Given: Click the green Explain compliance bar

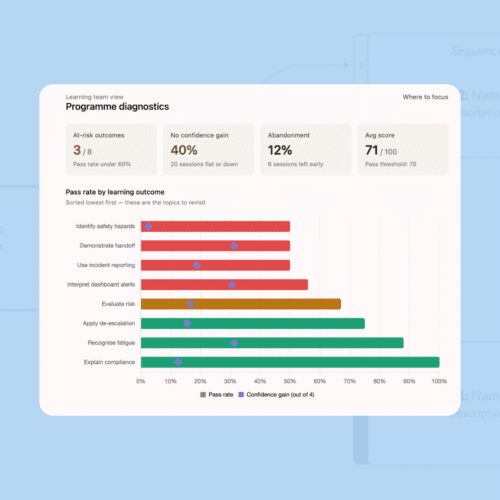Looking at the screenshot, I should click(x=290, y=362).
